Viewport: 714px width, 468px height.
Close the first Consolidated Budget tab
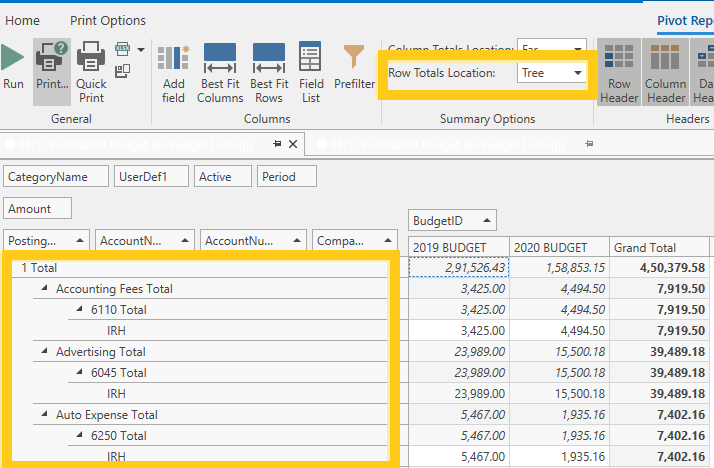pyautogui.click(x=293, y=144)
